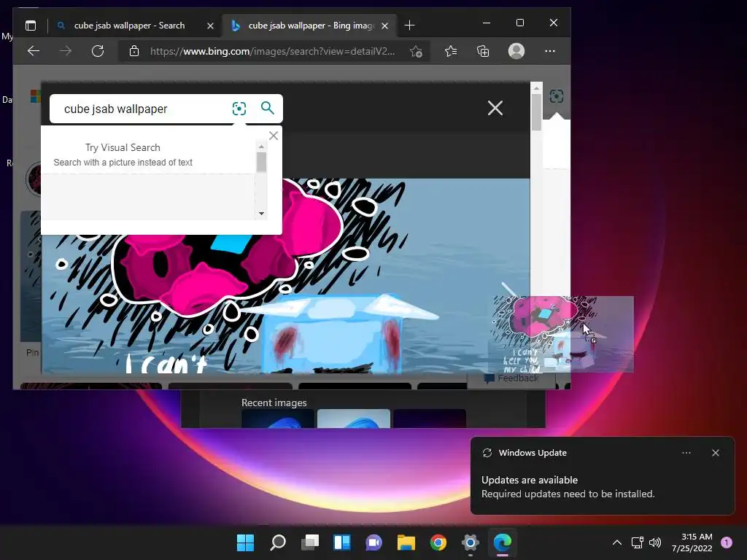Click the popup scrollbar down arrow
This screenshot has width=747, height=560.
pos(261,214)
